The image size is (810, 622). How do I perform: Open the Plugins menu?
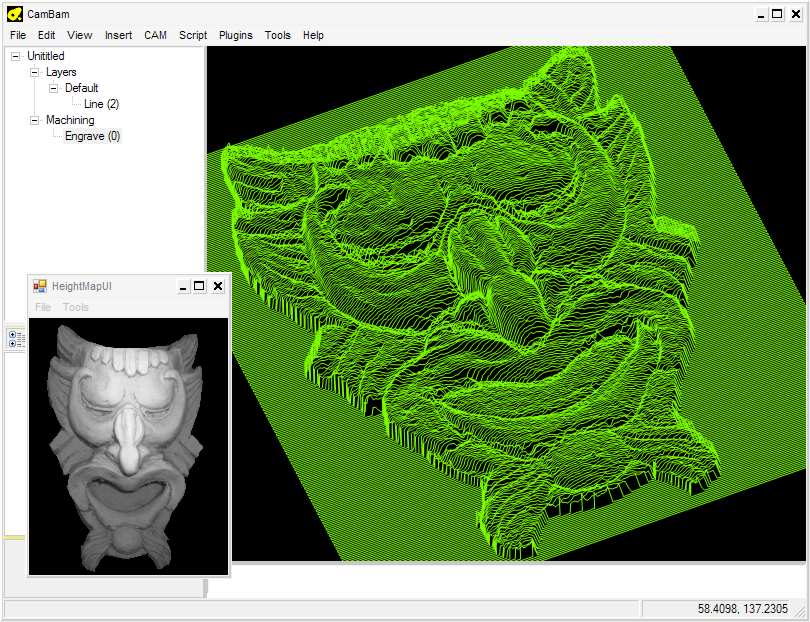click(x=236, y=35)
